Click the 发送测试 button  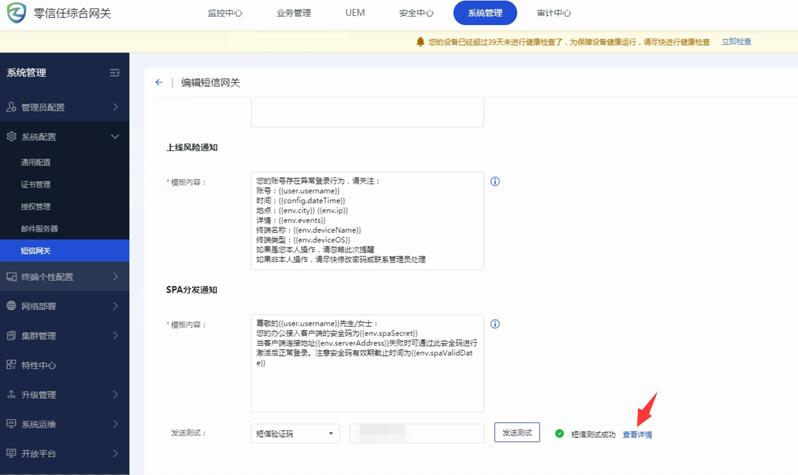coord(517,433)
